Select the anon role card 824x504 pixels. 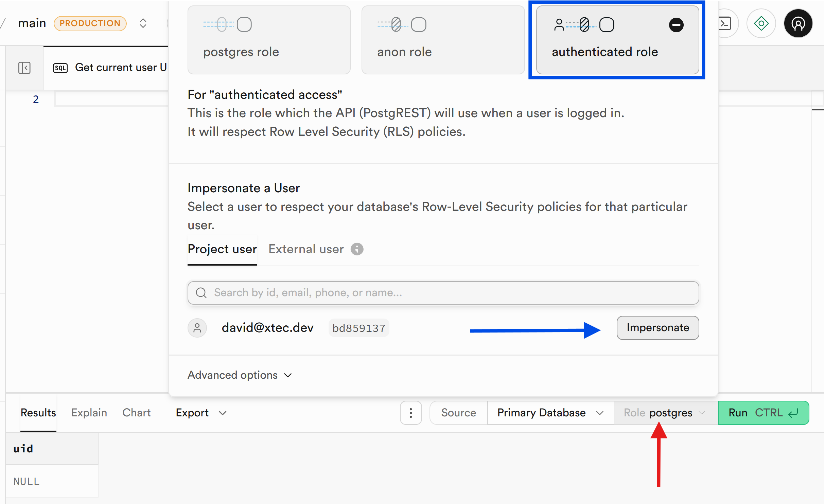point(443,40)
